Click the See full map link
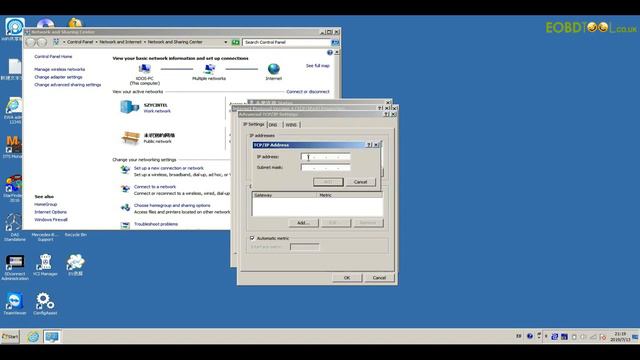Image resolution: width=640 pixels, height=360 pixels. pyautogui.click(x=318, y=66)
